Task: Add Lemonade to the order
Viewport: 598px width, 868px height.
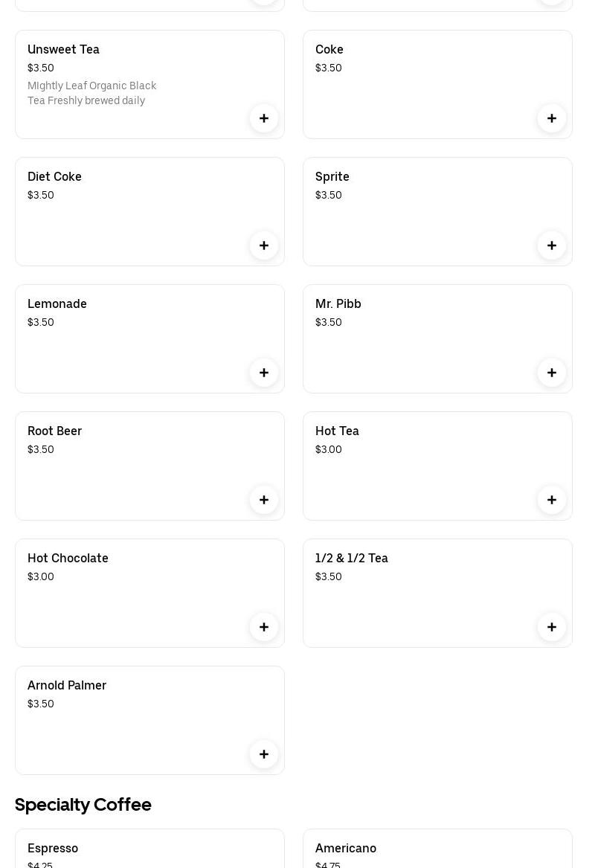Action: point(264,373)
